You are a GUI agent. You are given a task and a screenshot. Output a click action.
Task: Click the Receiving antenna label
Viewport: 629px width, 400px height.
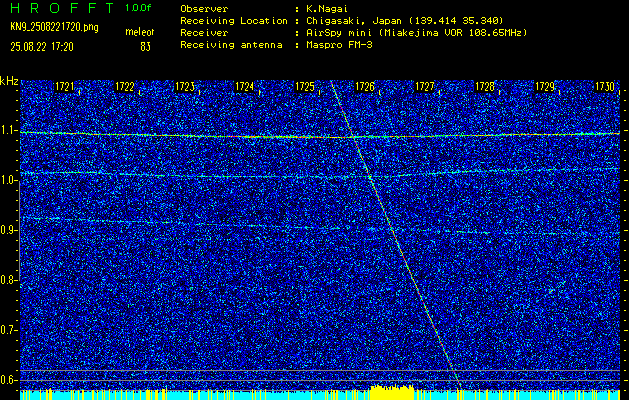coord(231,45)
